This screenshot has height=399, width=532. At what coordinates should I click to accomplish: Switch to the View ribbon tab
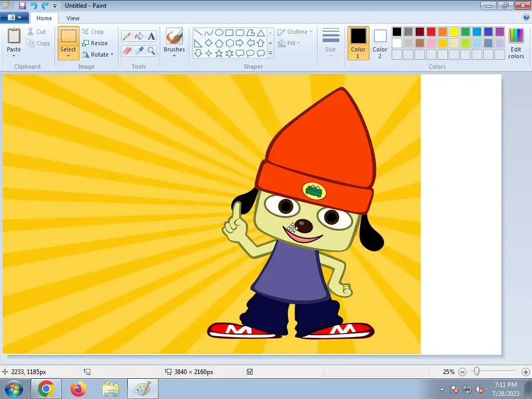73,18
